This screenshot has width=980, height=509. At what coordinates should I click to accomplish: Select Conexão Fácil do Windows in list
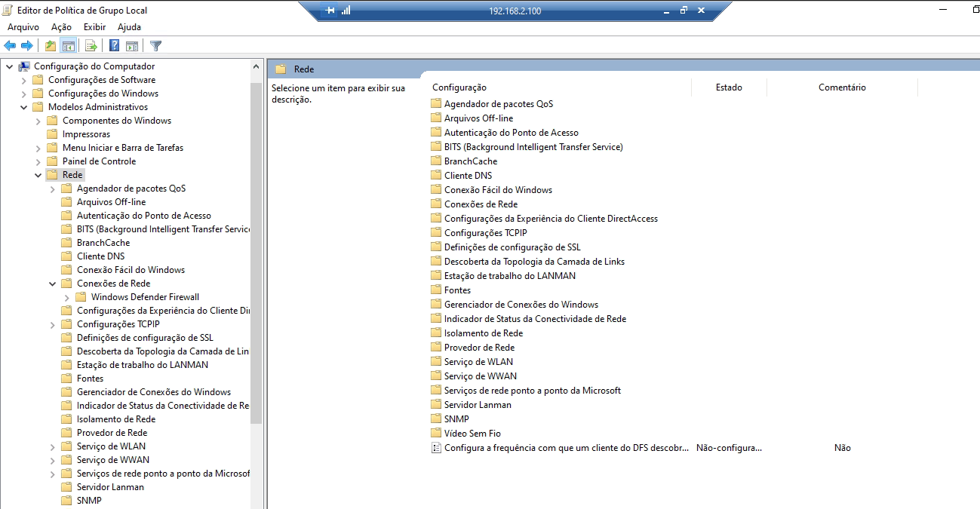click(491, 190)
